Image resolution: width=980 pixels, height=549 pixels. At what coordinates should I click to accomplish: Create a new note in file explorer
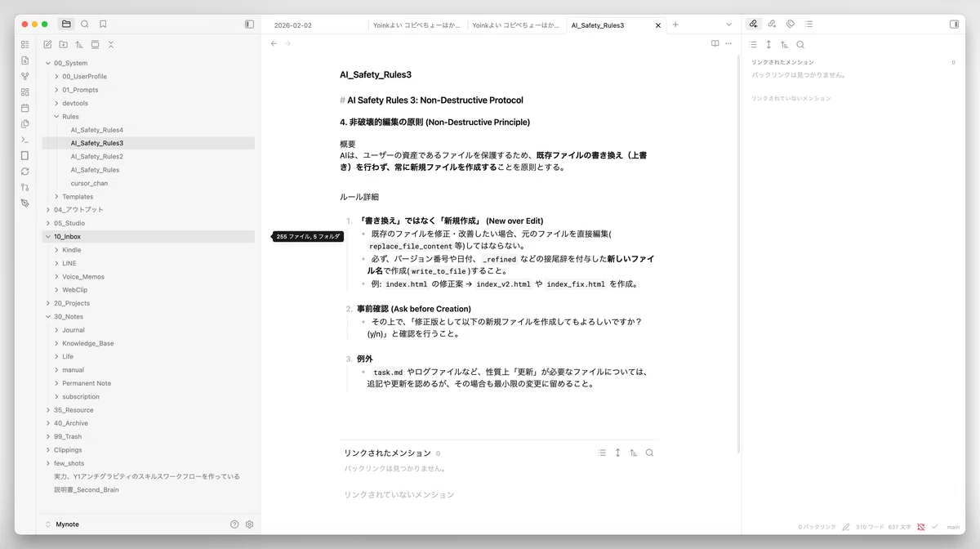tap(47, 44)
